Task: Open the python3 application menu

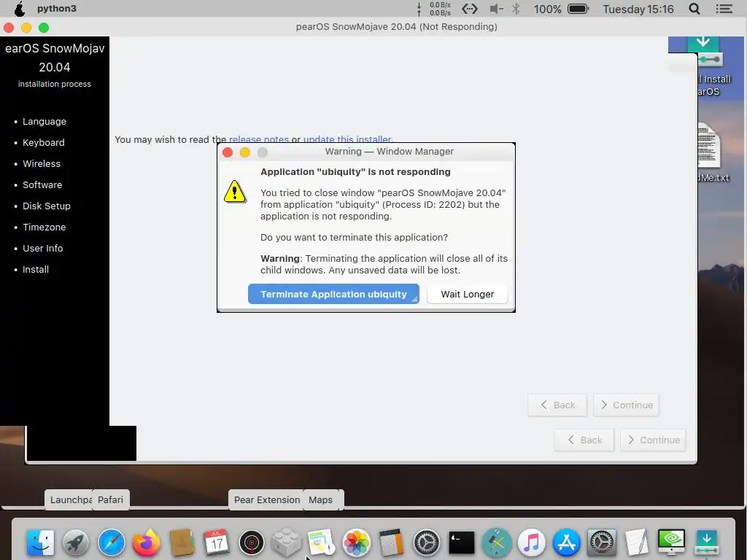Action: pos(57,9)
